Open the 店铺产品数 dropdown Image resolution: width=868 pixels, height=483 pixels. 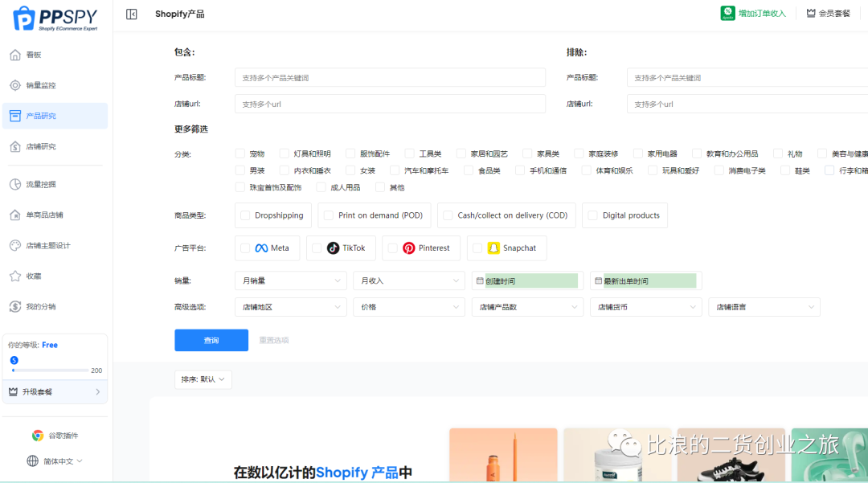[527, 307]
